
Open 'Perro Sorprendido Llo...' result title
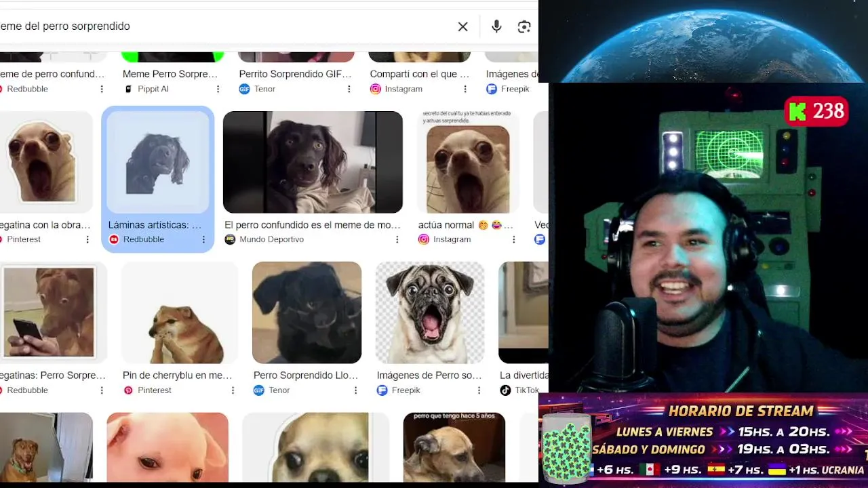tap(306, 375)
